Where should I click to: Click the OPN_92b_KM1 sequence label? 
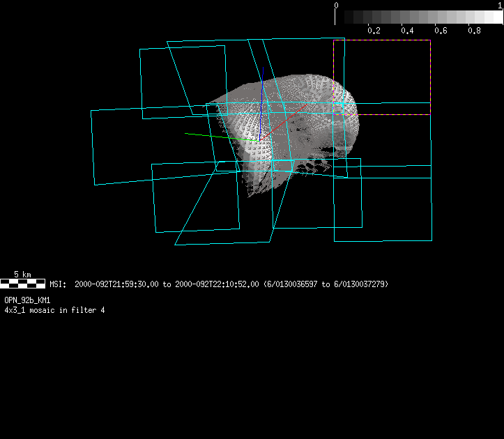(x=27, y=300)
